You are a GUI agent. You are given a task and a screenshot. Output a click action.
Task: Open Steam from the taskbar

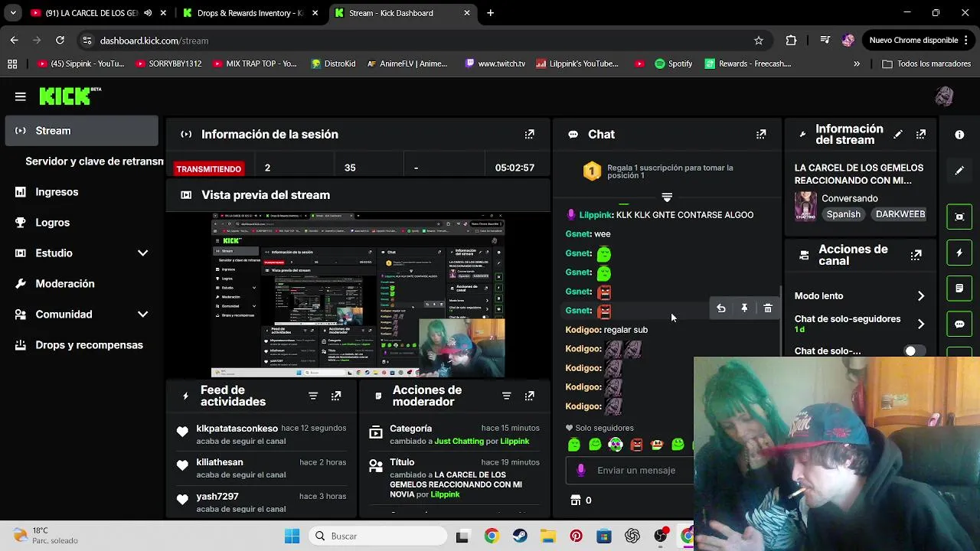(519, 536)
